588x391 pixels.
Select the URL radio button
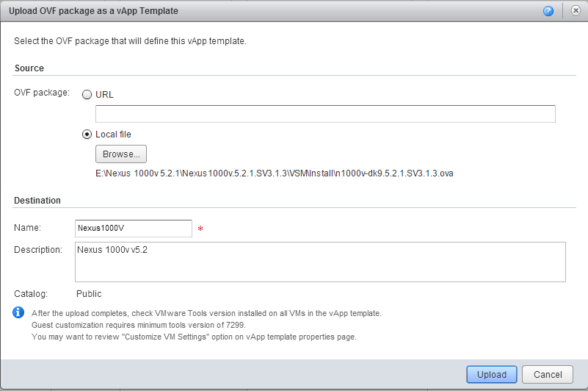pyautogui.click(x=87, y=95)
